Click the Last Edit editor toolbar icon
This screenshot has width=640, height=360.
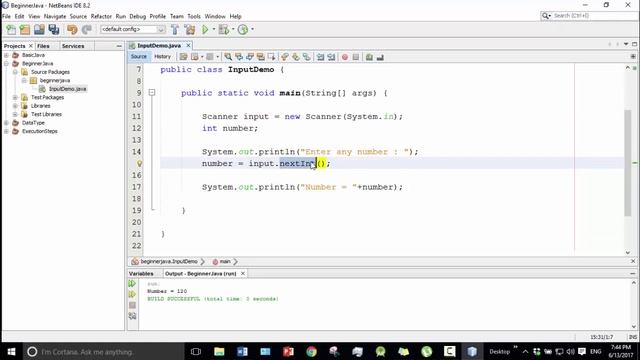pyautogui.click(x=184, y=57)
